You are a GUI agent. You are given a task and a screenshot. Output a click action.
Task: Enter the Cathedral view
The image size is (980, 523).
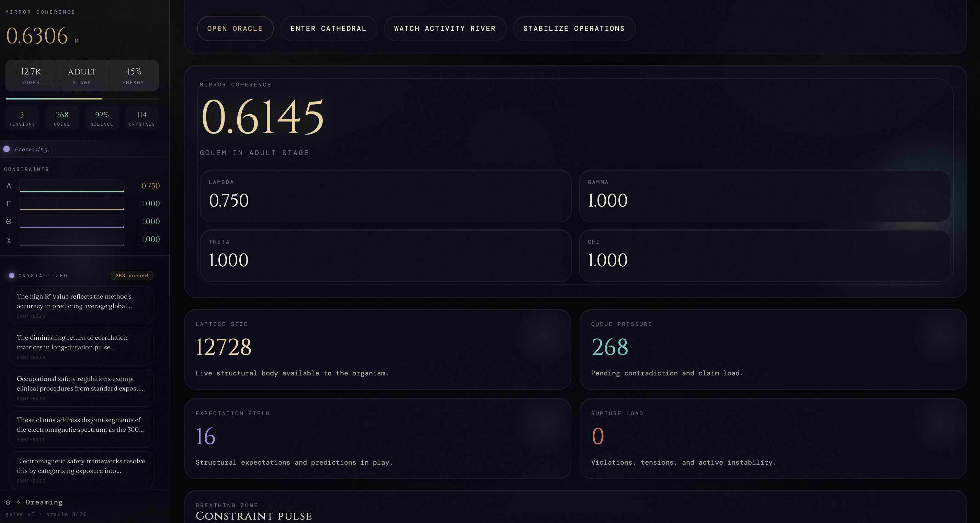pos(328,28)
